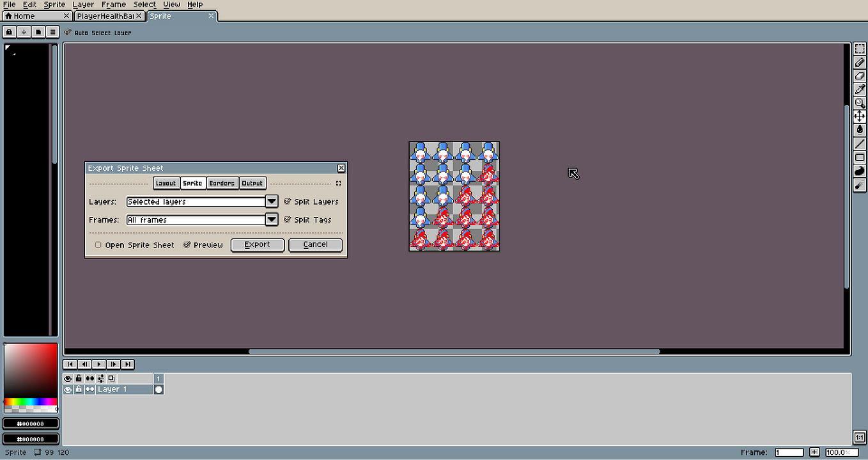868x460 pixels.
Task: Open the Layers dropdown in export dialog
Action: [x=272, y=201]
